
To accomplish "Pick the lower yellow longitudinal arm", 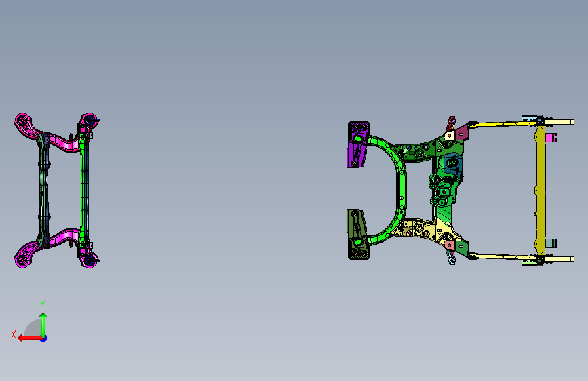I will pyautogui.click(x=503, y=256).
